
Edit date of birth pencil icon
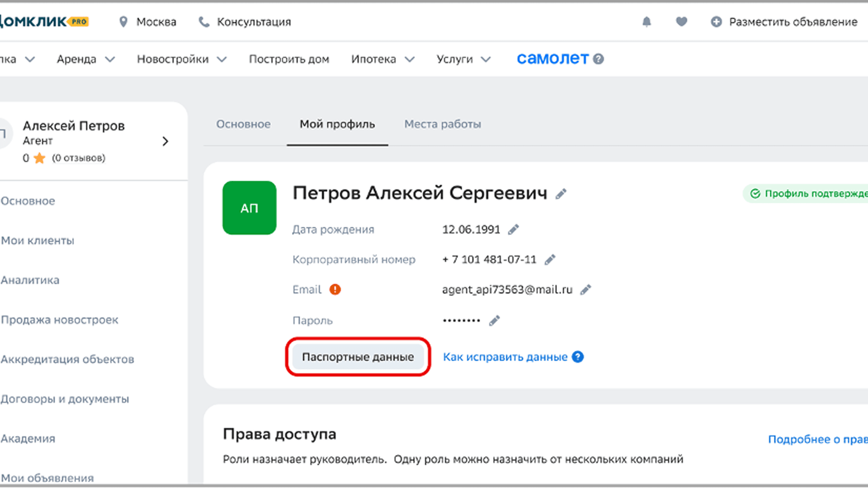(x=513, y=230)
